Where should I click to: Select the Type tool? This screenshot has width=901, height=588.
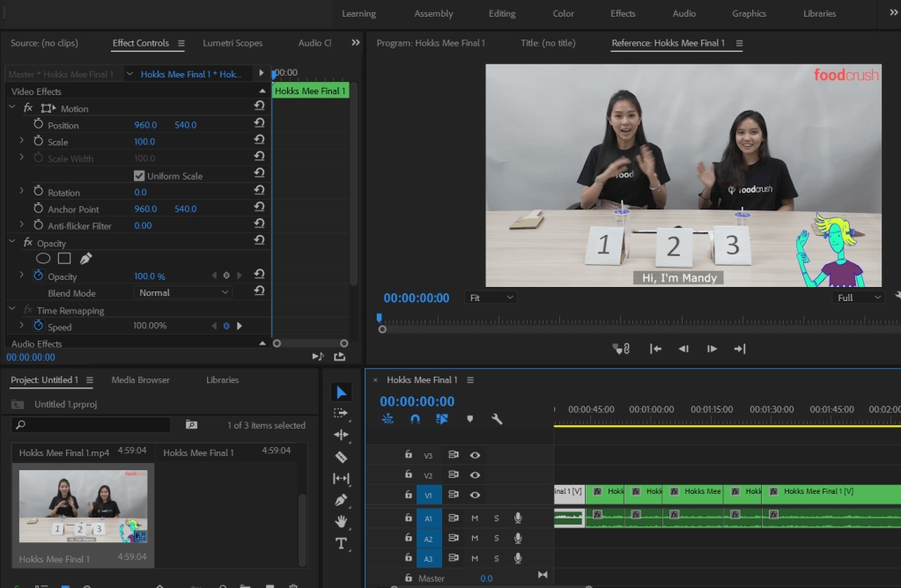tap(342, 543)
